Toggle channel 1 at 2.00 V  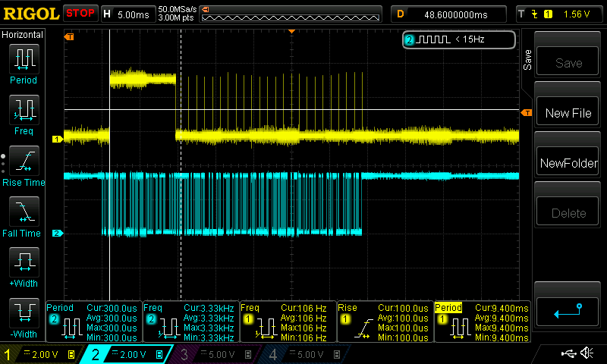(x=41, y=354)
